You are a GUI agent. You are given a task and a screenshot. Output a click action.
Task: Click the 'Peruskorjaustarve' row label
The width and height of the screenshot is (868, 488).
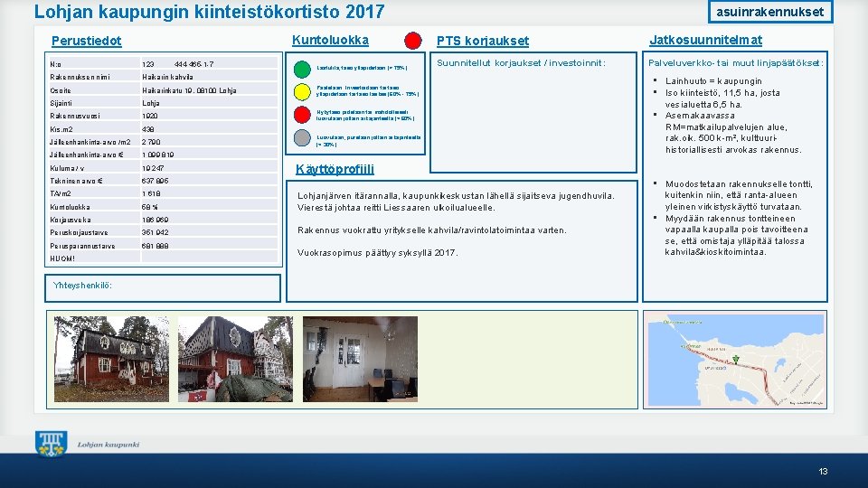pos(80,232)
